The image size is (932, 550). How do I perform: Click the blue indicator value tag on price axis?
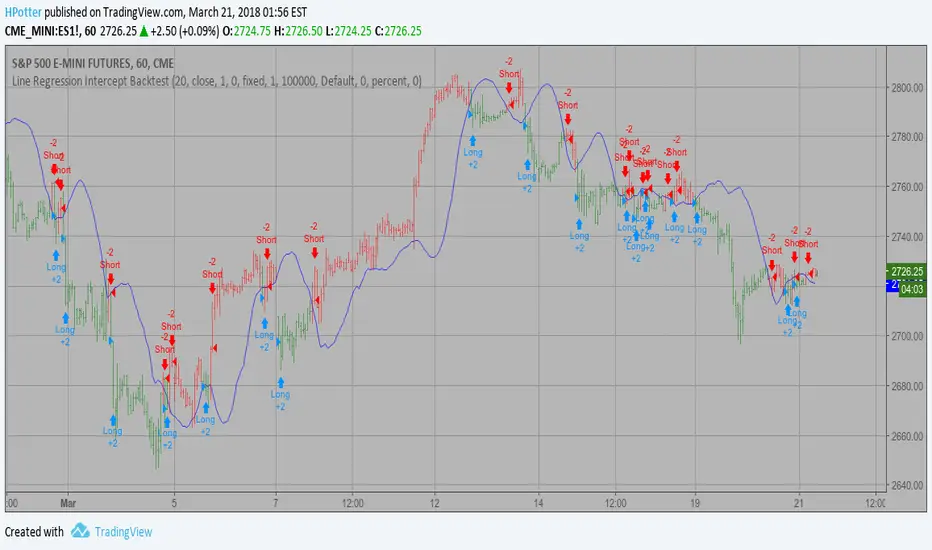click(892, 285)
